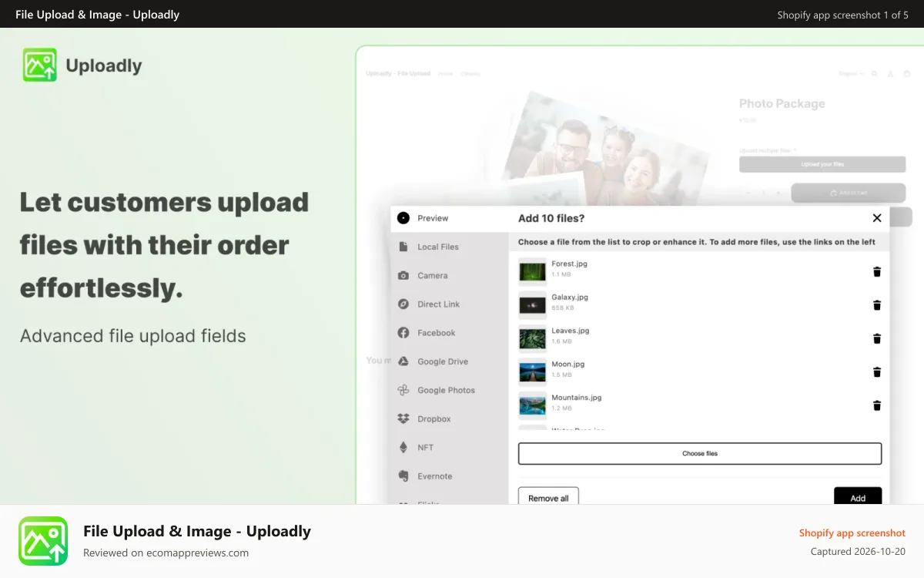Click the Uploadly app icon in footer

tap(43, 541)
